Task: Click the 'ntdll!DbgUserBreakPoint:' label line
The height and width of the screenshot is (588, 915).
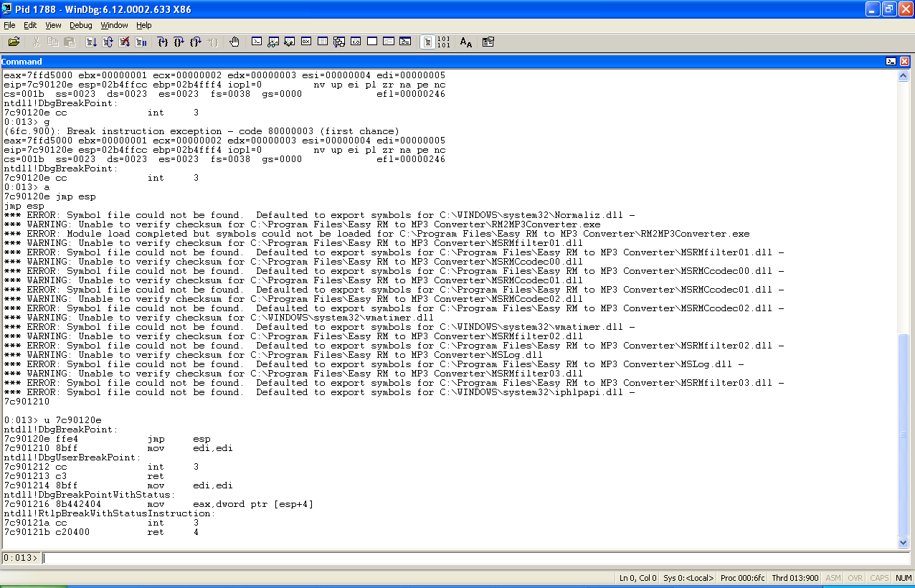Action: pos(72,457)
